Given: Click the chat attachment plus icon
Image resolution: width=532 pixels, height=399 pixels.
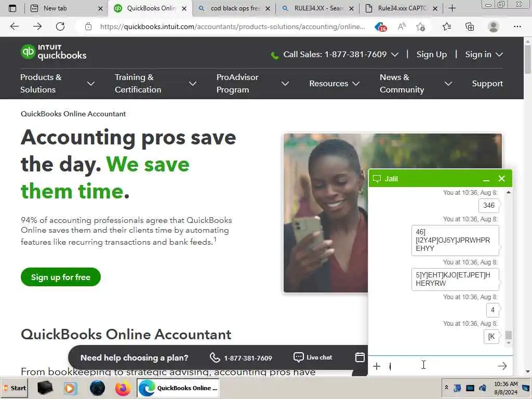Looking at the screenshot, I should 377,366.
